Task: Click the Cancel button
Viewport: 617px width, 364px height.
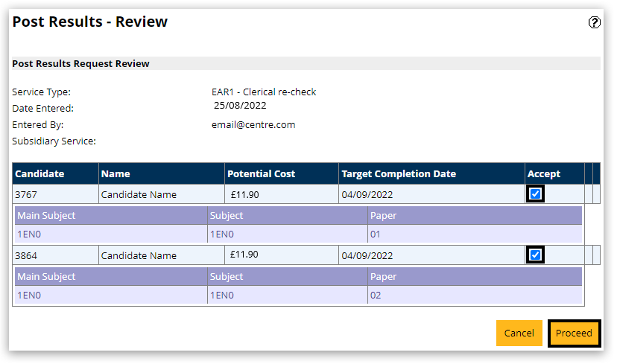Action: [519, 333]
